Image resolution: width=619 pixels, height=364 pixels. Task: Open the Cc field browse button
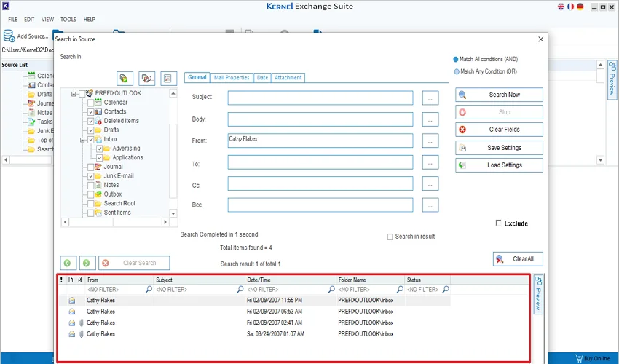[430, 183]
